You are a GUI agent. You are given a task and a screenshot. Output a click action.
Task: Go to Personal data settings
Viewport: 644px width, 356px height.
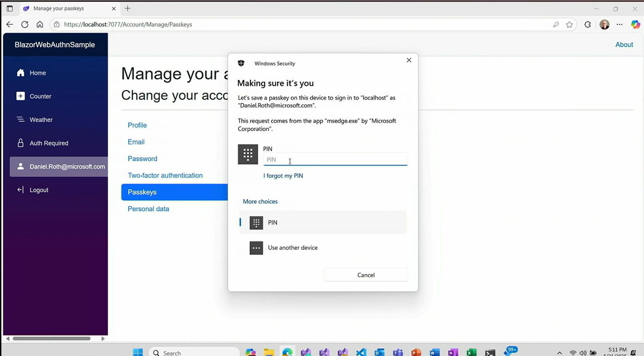(148, 209)
